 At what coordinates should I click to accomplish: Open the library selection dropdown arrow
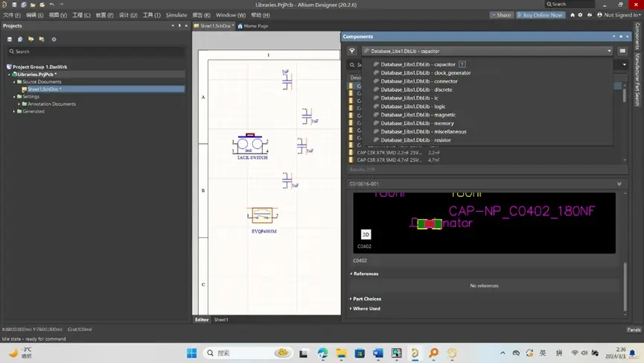tap(609, 51)
